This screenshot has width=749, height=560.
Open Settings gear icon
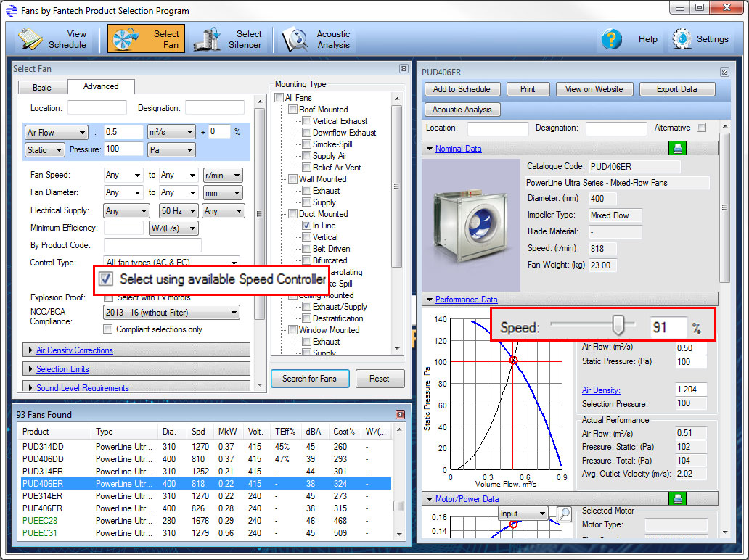point(682,39)
